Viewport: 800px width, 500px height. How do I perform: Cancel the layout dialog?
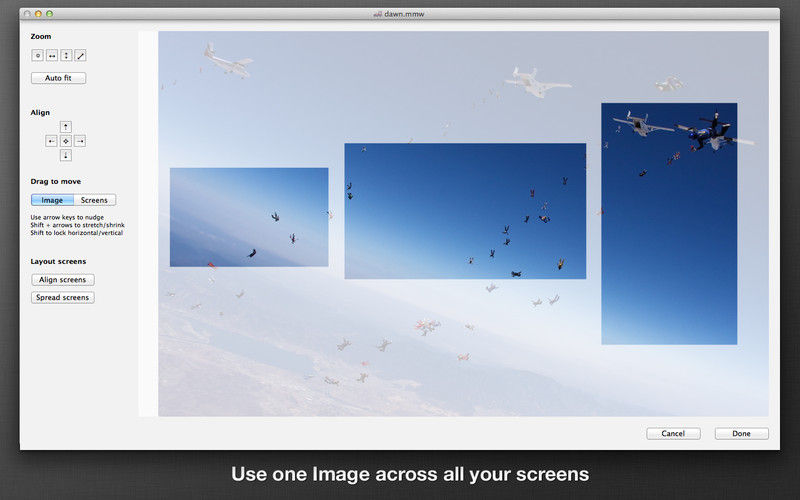tap(673, 433)
